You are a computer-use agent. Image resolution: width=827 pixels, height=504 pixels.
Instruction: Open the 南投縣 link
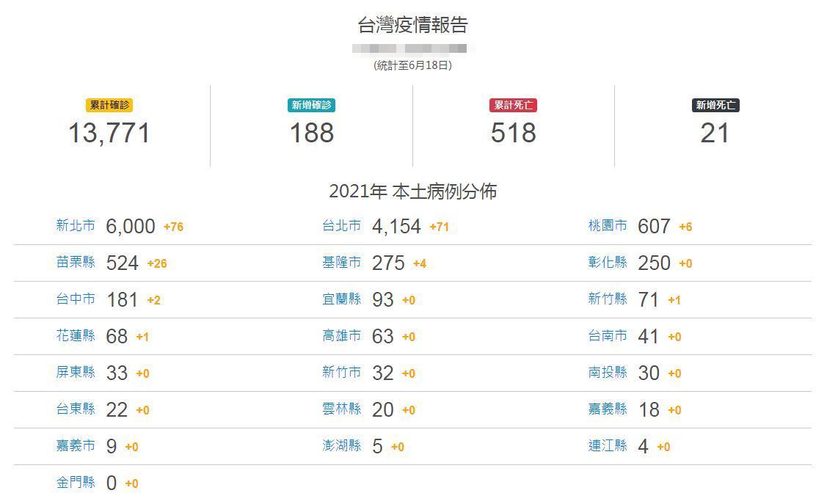(x=608, y=373)
